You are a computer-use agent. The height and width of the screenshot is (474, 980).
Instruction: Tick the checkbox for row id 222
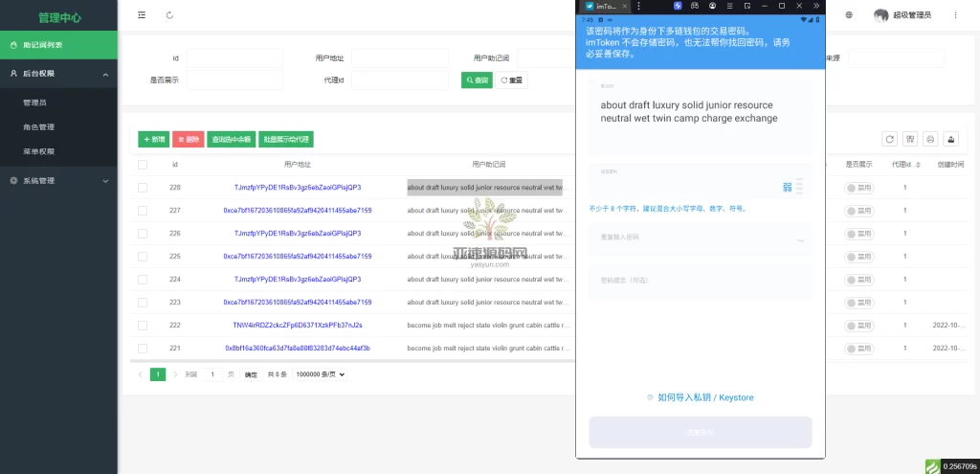point(143,326)
